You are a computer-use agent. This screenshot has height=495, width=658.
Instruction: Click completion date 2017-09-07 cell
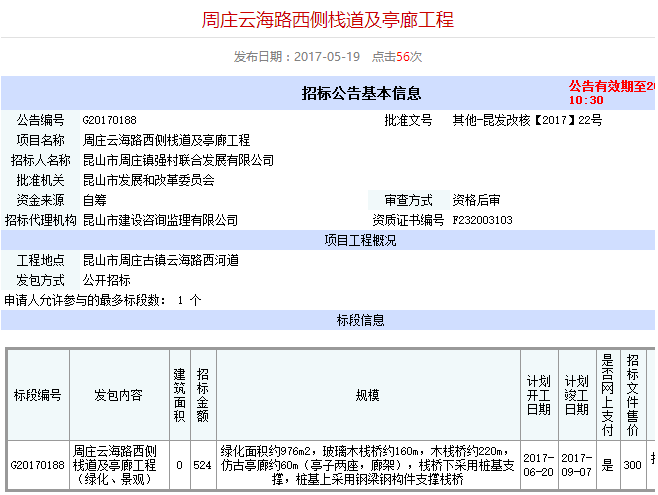click(x=577, y=465)
